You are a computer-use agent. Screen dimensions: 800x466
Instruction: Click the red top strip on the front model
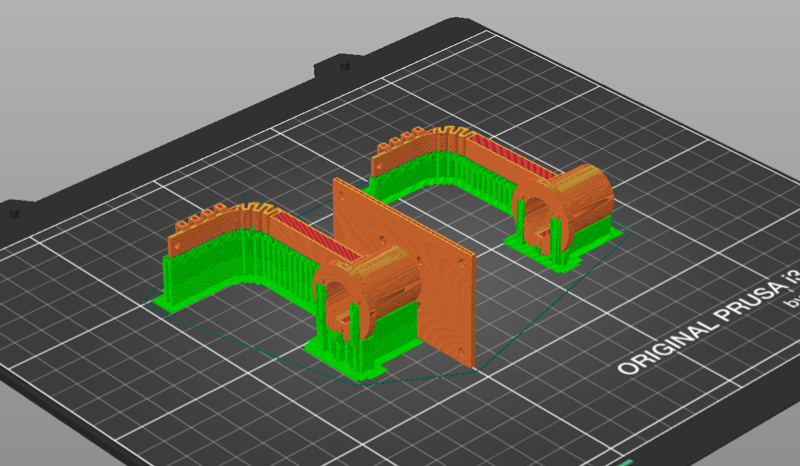[x=317, y=236]
